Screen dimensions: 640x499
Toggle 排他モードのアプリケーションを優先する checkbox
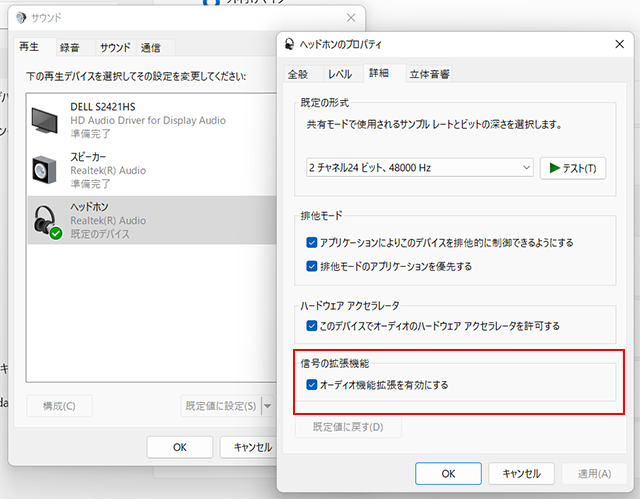tap(313, 266)
